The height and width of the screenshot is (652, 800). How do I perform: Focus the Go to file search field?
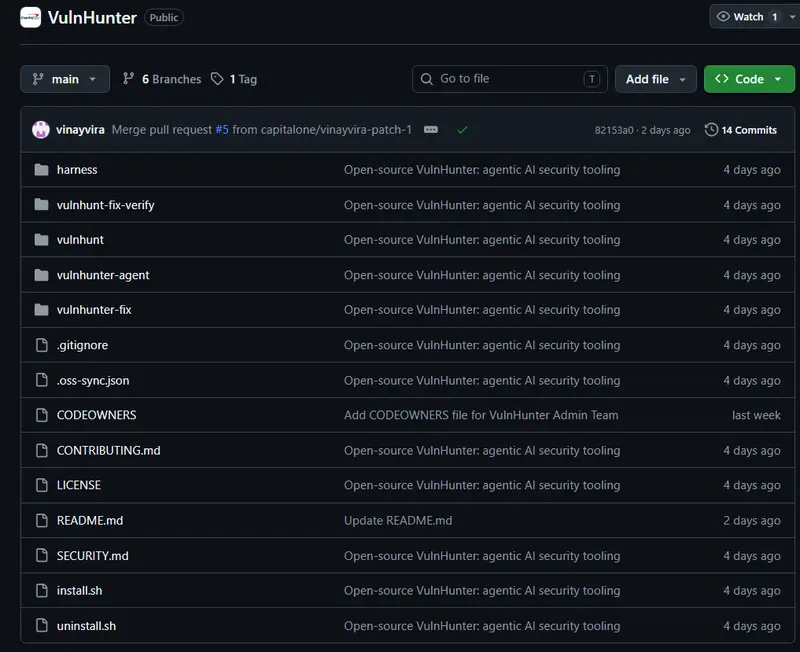pos(510,79)
